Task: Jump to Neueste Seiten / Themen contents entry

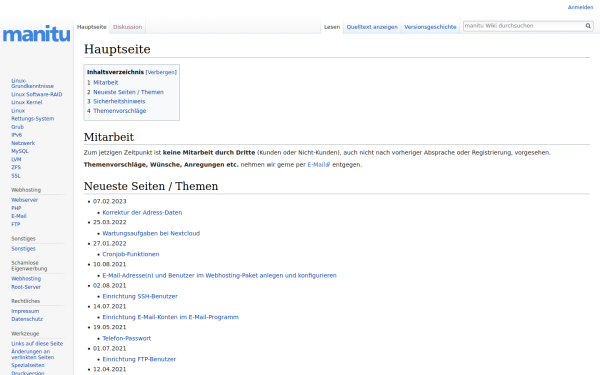Action: (x=128, y=92)
